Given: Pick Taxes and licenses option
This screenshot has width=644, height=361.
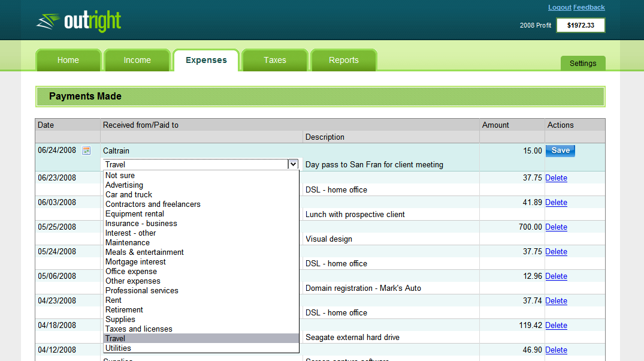Looking at the screenshot, I should click(x=201, y=329).
